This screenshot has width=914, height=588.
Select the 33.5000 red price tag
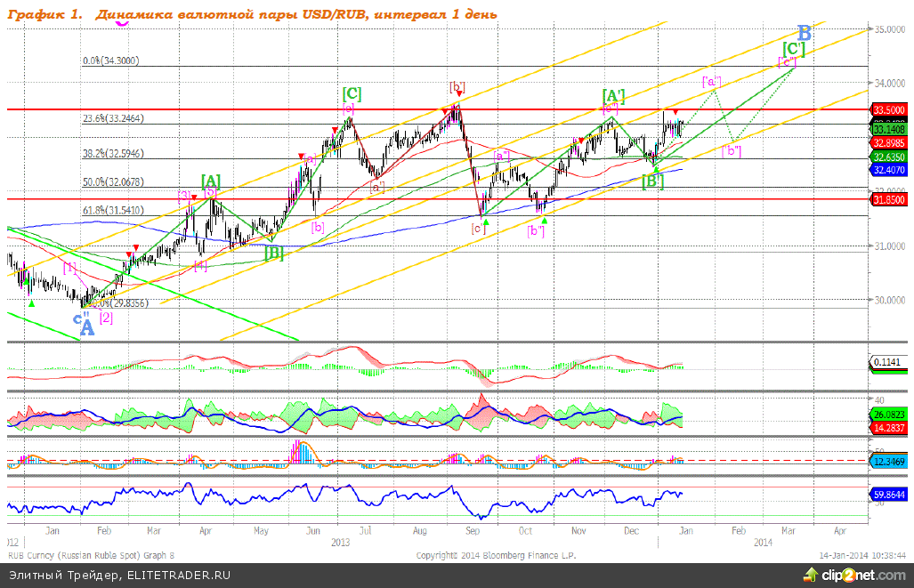point(887,109)
